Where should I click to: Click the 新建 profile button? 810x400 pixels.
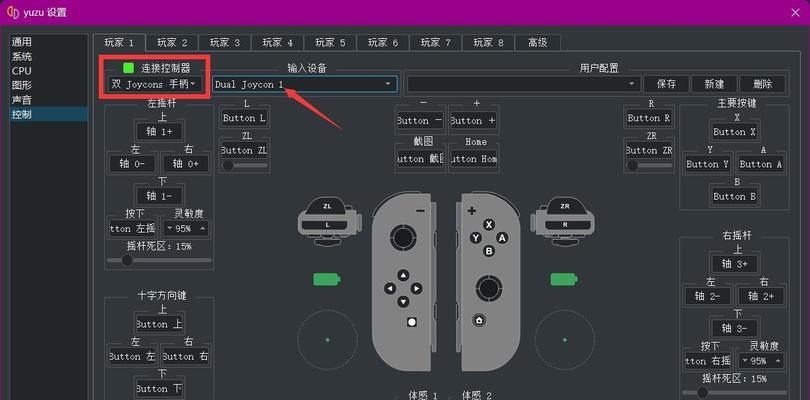pos(714,84)
